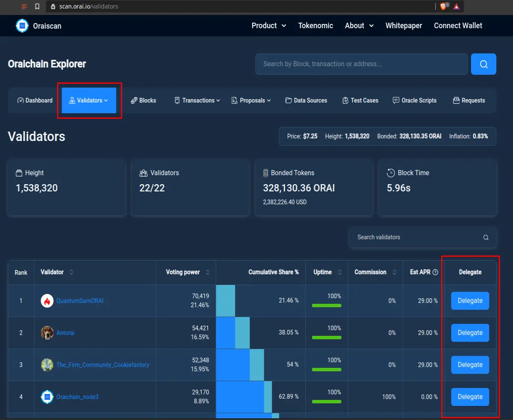Viewport: 513px width, 420px height.
Task: Sort by Voting power column arrows
Action: tap(208, 272)
